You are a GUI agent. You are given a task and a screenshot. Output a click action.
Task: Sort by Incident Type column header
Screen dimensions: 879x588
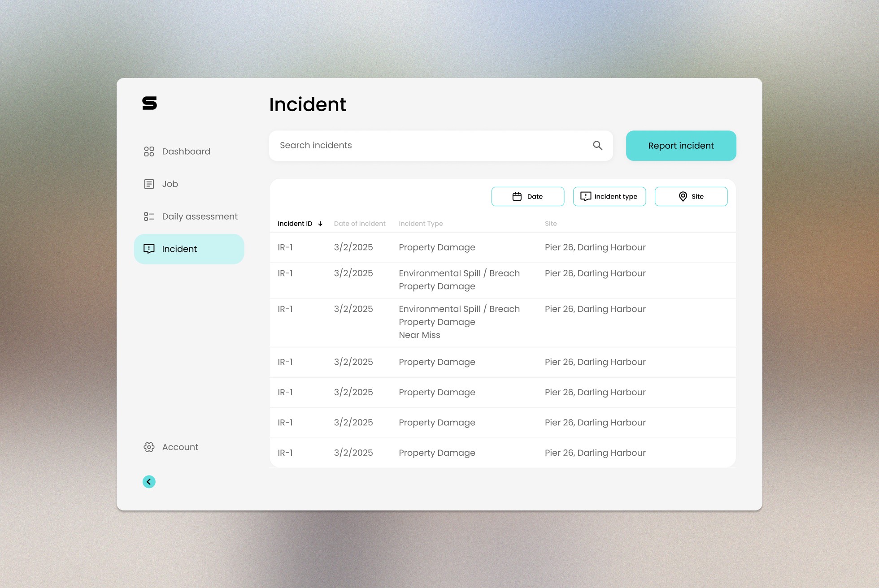point(420,224)
